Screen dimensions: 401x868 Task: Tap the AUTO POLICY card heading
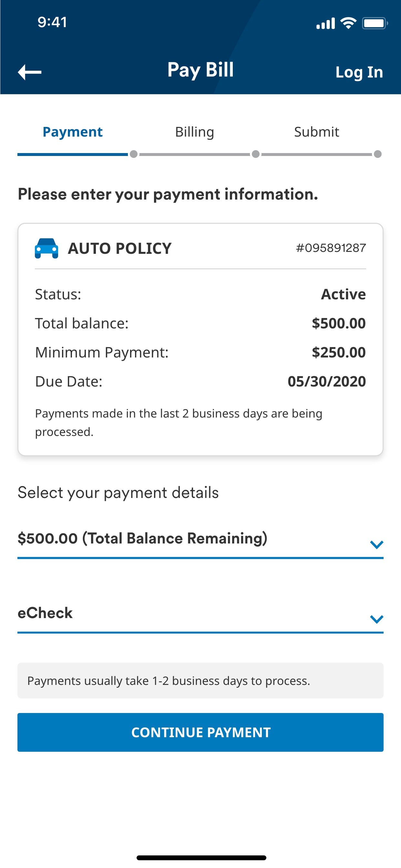pyautogui.click(x=120, y=248)
